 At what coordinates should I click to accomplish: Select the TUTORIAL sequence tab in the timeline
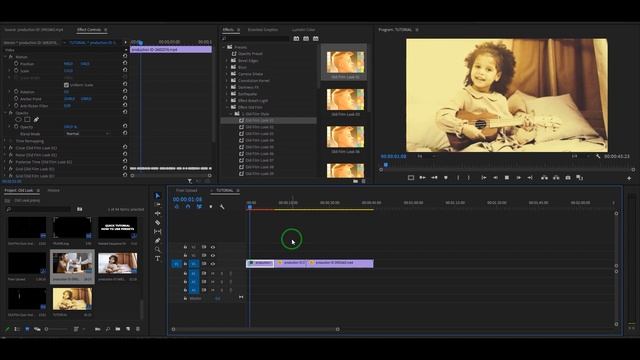[x=224, y=190]
